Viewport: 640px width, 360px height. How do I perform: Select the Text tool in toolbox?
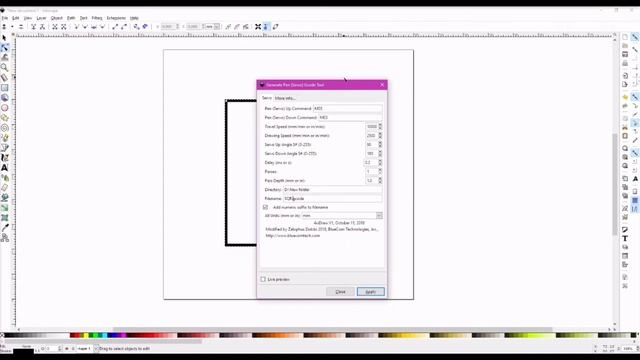point(4,168)
